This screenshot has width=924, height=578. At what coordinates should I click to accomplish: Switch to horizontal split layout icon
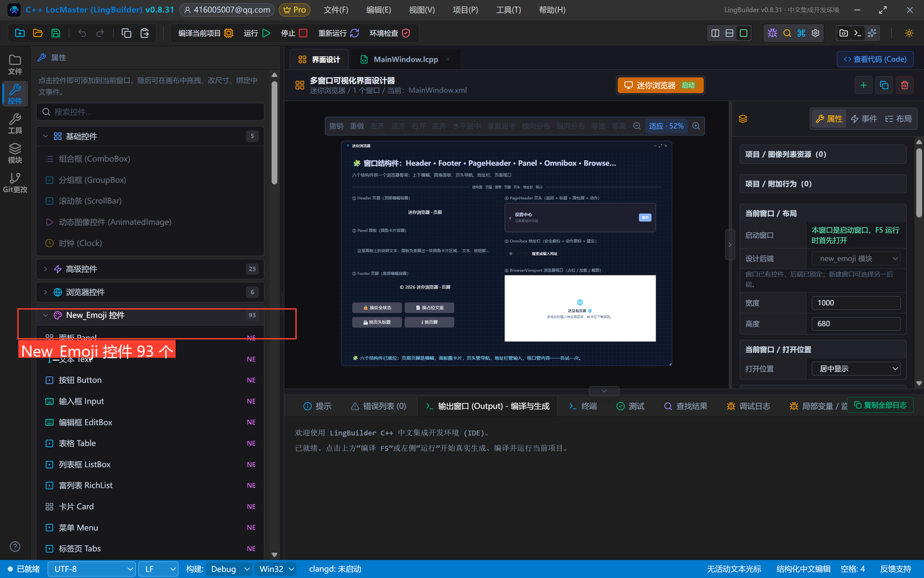point(729,33)
